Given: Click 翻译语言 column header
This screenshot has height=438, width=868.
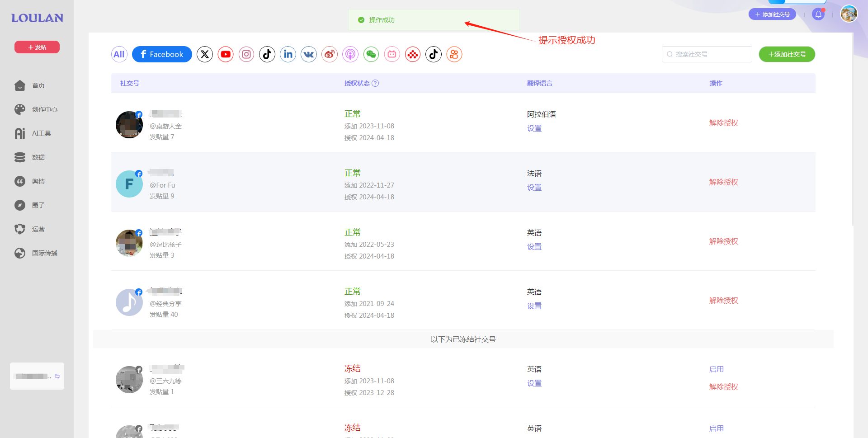Looking at the screenshot, I should pyautogui.click(x=539, y=83).
